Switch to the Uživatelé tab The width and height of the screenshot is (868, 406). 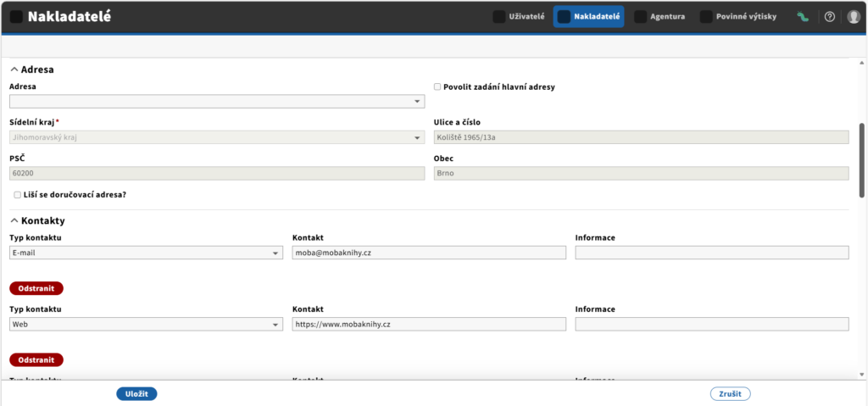coord(520,17)
